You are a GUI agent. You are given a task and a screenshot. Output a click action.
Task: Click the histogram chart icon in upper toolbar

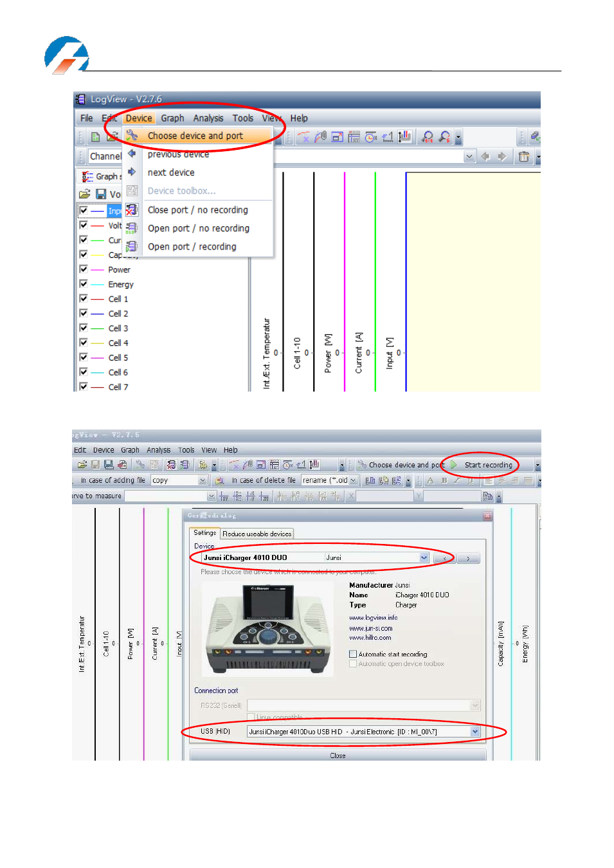[404, 137]
